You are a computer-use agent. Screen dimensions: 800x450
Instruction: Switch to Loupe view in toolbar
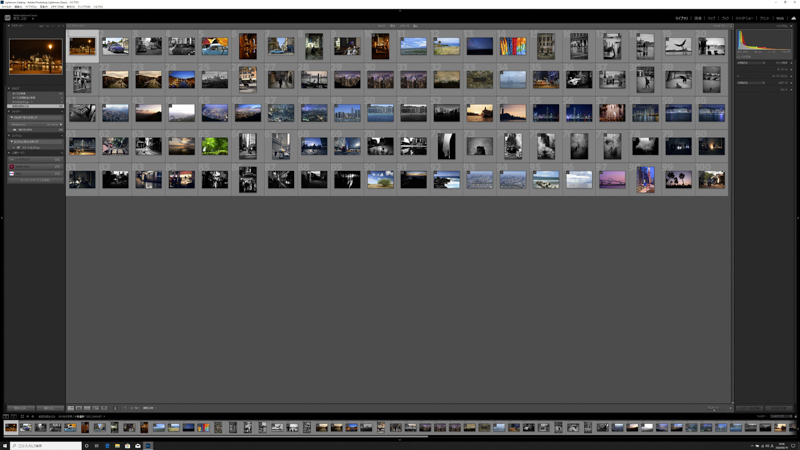pyautogui.click(x=79, y=408)
